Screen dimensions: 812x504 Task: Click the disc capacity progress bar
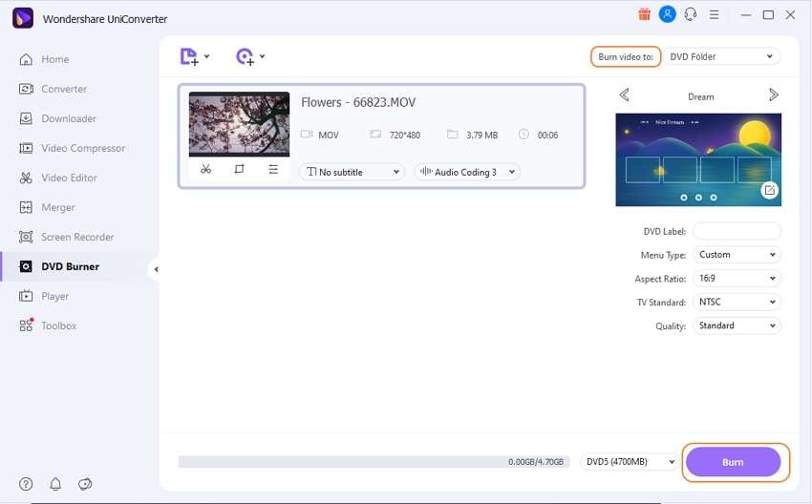374,462
